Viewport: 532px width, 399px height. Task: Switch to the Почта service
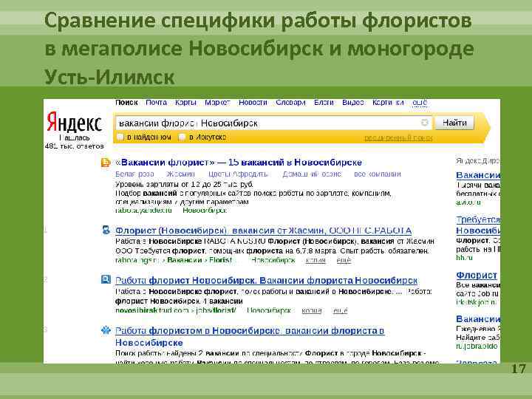tap(156, 103)
